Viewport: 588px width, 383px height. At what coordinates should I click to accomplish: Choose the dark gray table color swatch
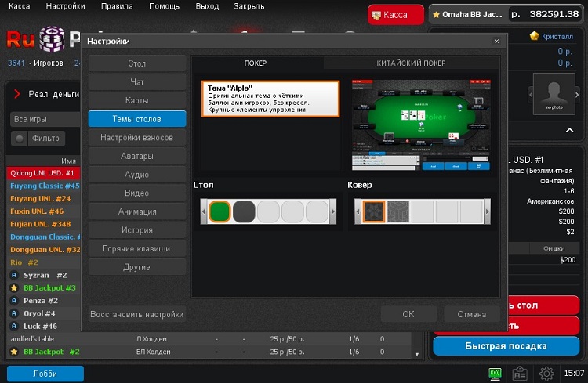click(245, 211)
